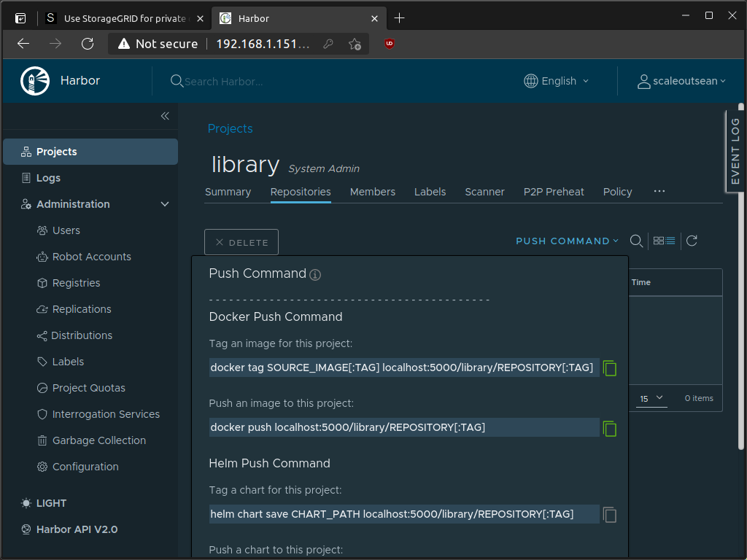Switch to LIGHT theme
The width and height of the screenshot is (747, 560).
pyautogui.click(x=44, y=503)
